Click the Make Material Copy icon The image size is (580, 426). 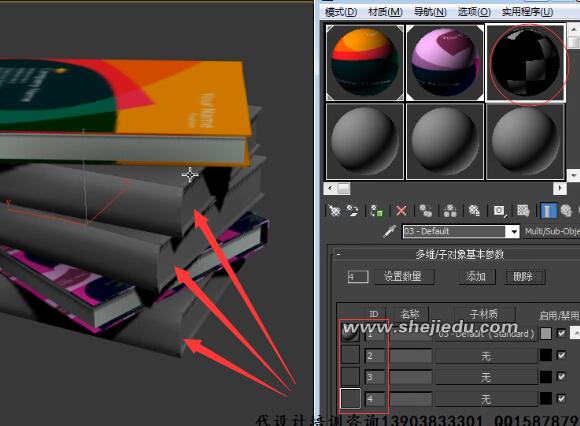tap(425, 211)
